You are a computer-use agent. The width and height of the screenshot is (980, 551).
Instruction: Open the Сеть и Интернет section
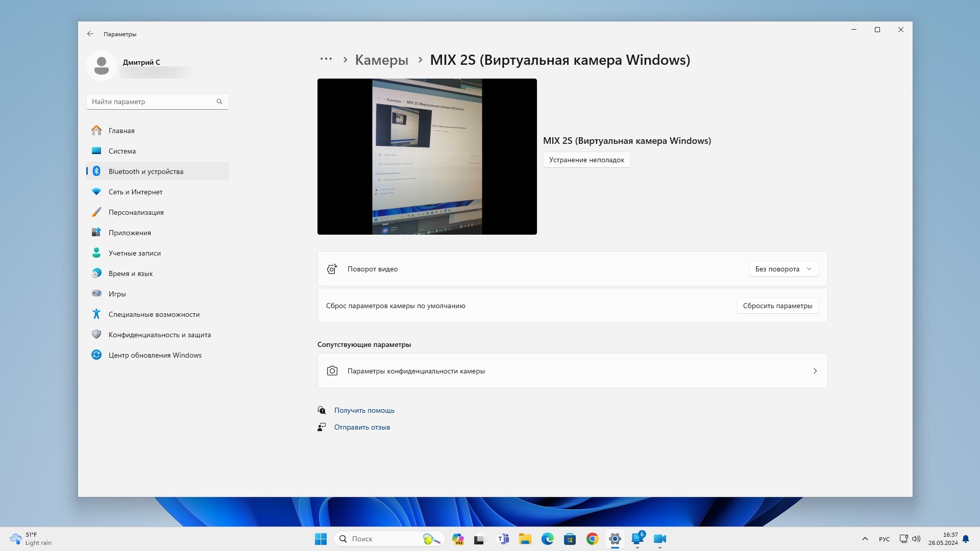point(135,192)
